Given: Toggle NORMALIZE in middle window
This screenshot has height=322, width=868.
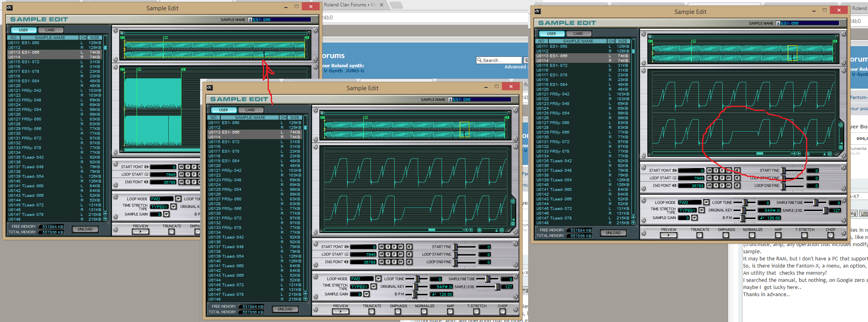Looking at the screenshot, I should (x=424, y=312).
